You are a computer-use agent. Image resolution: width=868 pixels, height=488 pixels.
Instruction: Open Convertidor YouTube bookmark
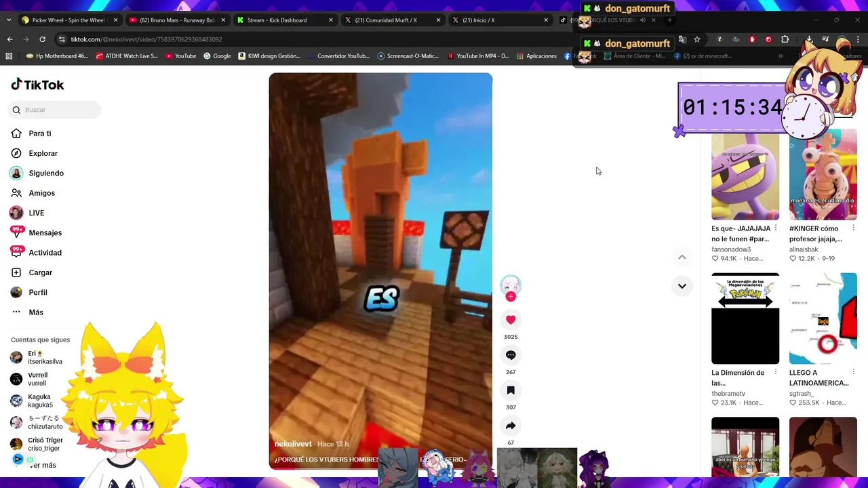[338, 56]
